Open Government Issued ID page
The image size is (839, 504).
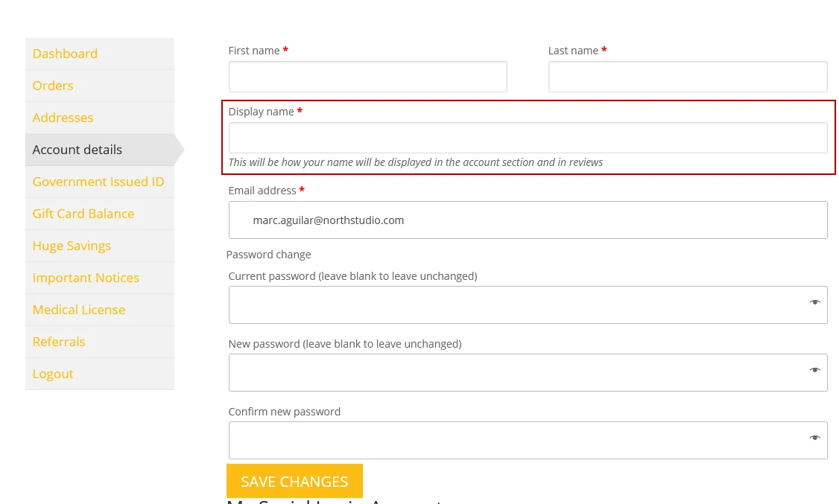point(98,182)
